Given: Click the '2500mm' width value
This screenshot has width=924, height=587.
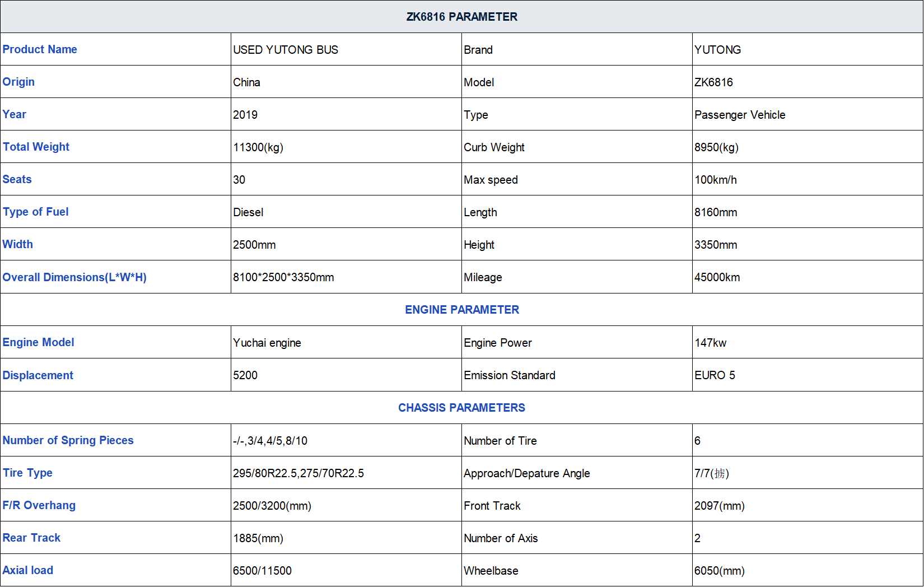Looking at the screenshot, I should click(x=254, y=245).
